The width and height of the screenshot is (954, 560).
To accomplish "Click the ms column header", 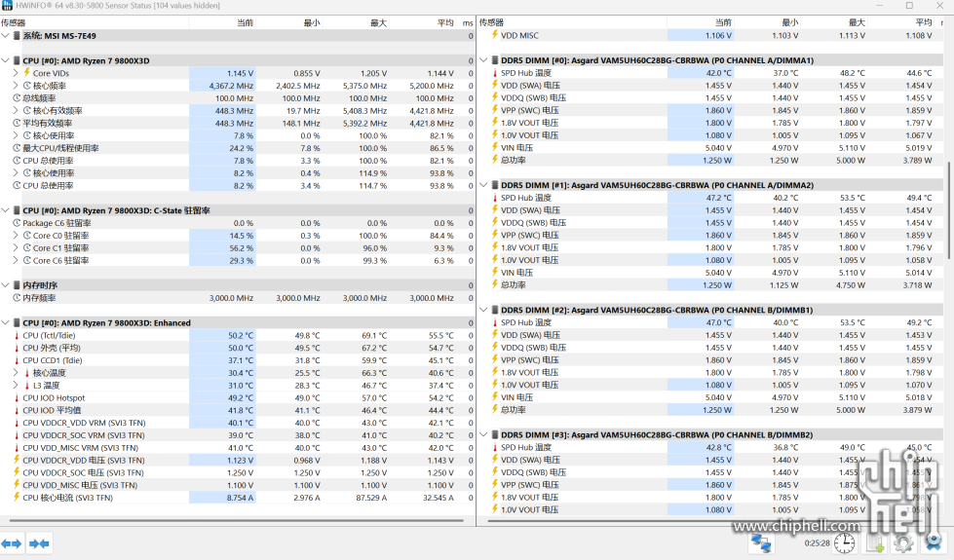I will click(x=466, y=22).
